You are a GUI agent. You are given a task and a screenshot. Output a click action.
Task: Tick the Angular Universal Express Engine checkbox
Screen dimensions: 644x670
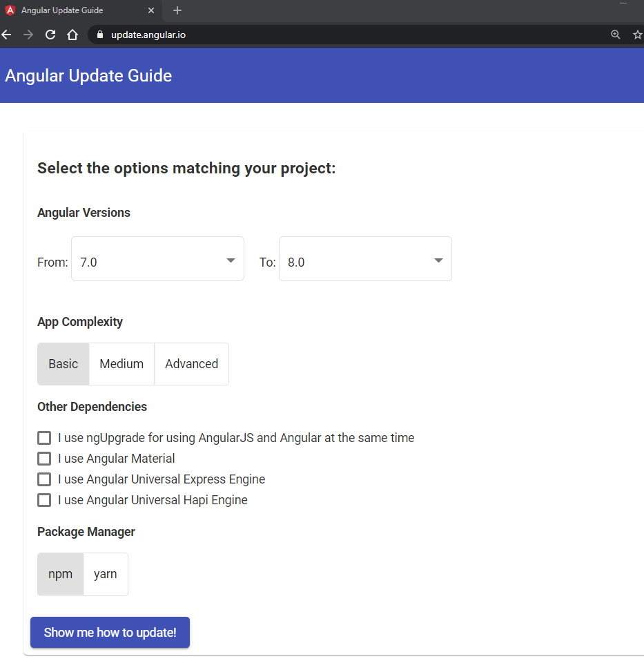click(44, 479)
